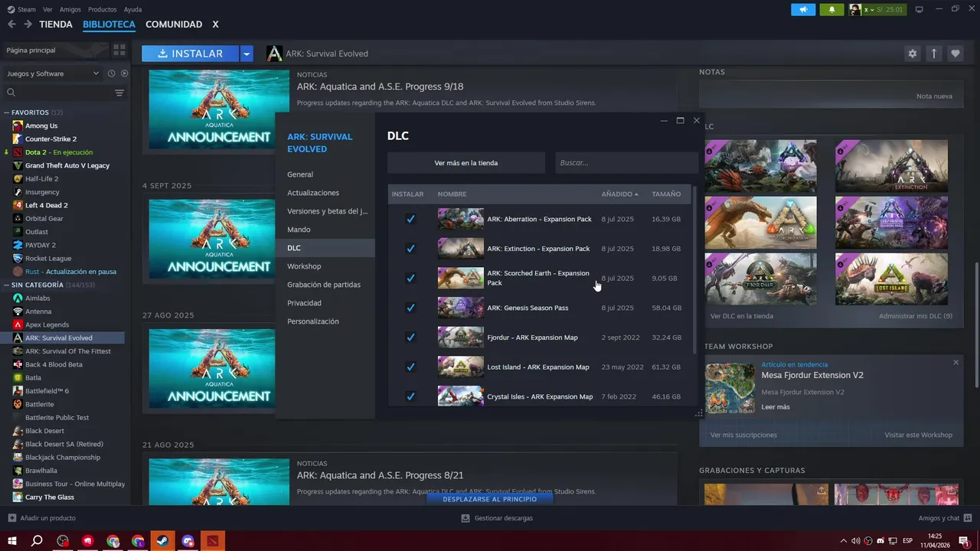Open the Instalar button dropdown arrow
The image size is (980, 551).
[246, 54]
